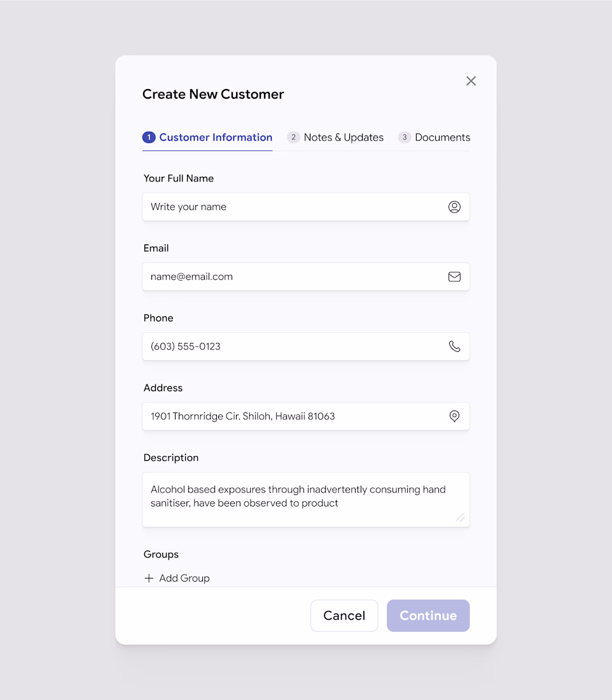Click the step 3 number badge

coord(405,137)
